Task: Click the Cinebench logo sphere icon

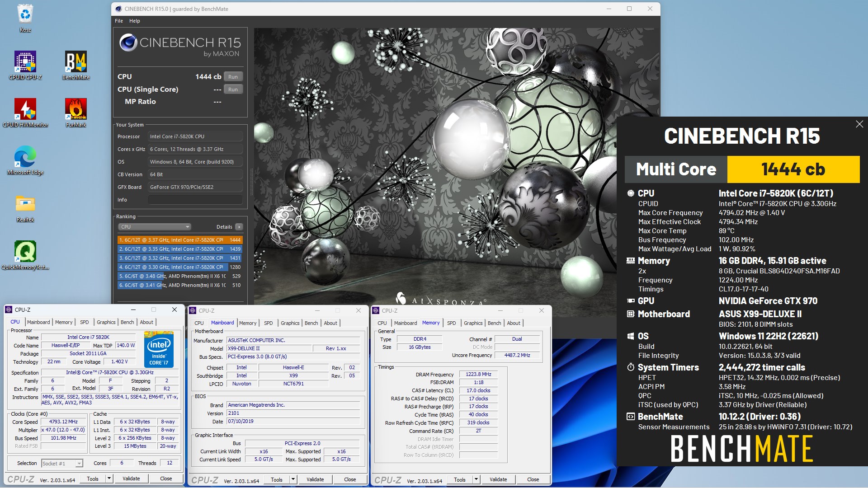Action: [128, 42]
